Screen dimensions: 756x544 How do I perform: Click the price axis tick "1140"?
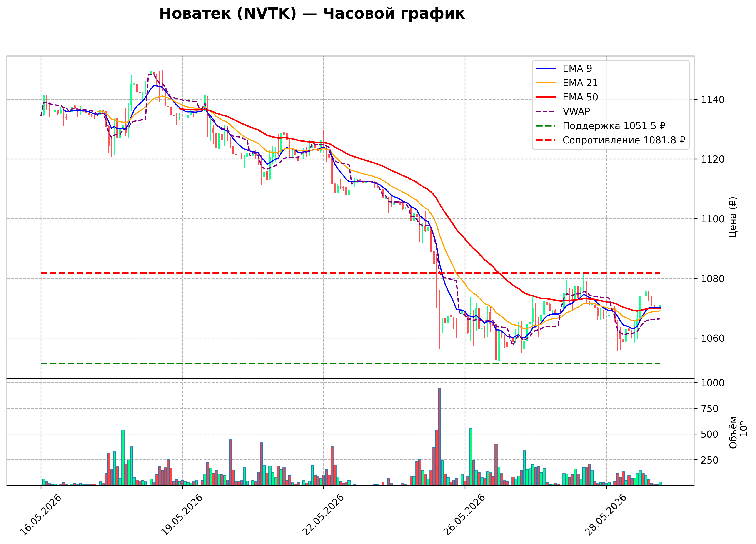pos(713,100)
